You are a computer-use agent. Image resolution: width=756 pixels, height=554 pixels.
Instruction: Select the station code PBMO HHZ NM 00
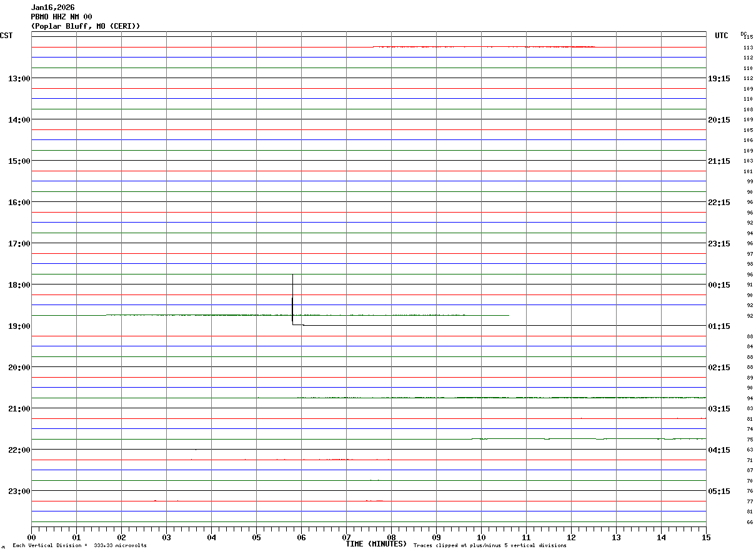(62, 17)
